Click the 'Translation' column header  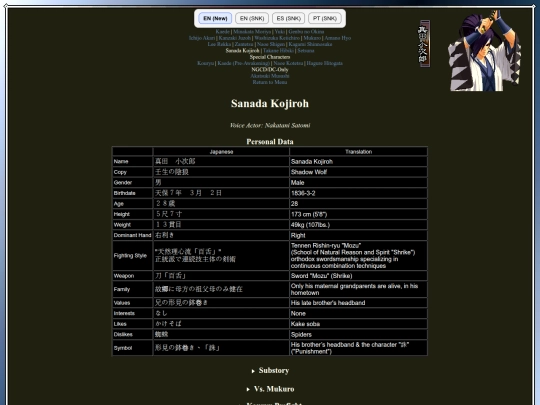point(358,152)
